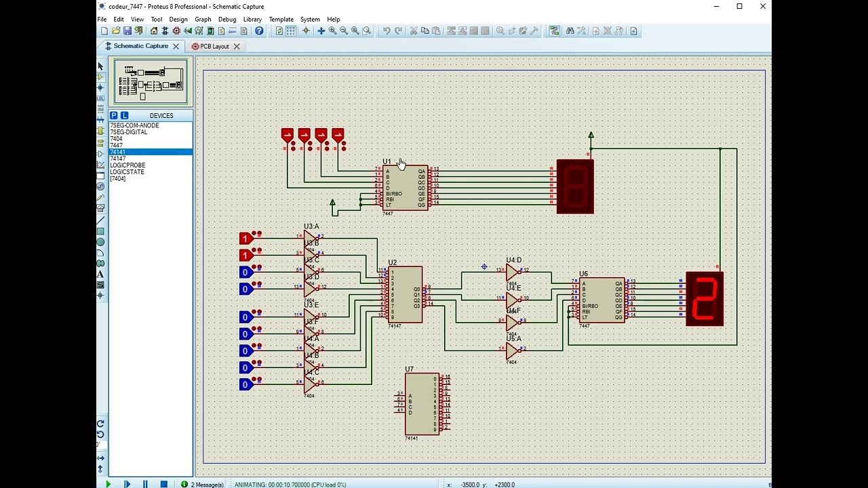Toggle the wire autorouter icon

[555, 30]
